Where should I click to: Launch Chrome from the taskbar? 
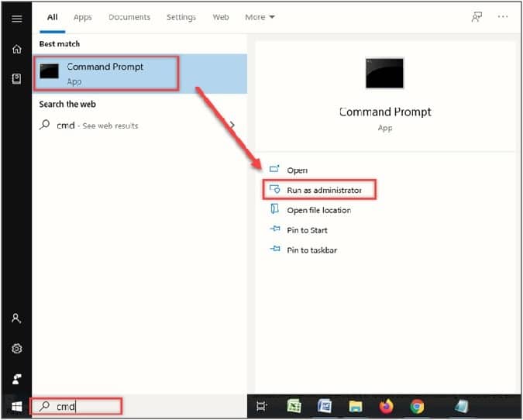[x=417, y=406]
